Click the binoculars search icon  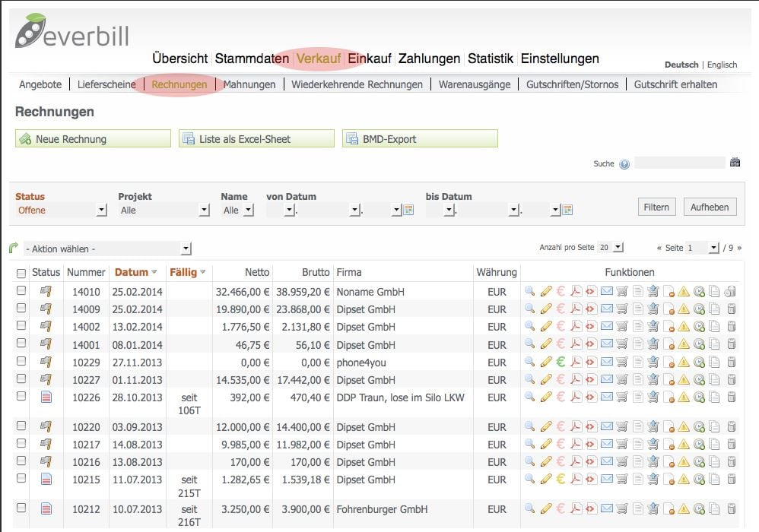coord(735,163)
